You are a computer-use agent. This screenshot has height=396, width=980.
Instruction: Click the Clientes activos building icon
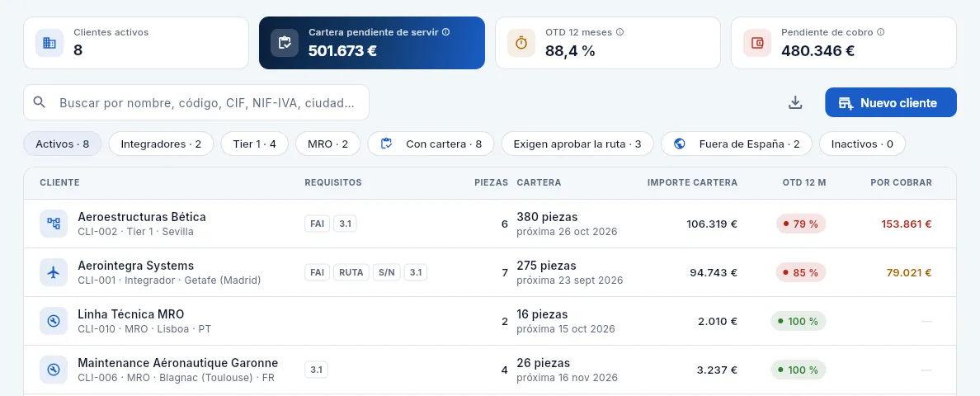tap(49, 42)
